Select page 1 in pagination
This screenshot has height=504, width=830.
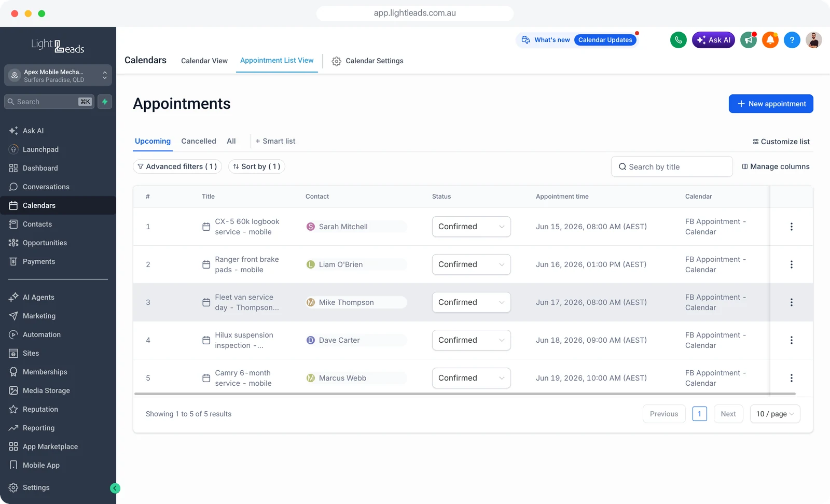[699, 414]
